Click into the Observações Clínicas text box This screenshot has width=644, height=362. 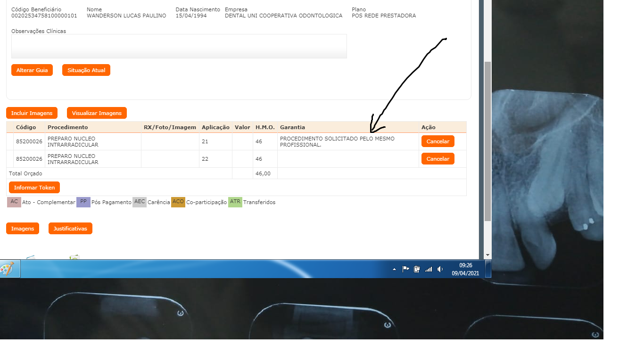(x=179, y=46)
